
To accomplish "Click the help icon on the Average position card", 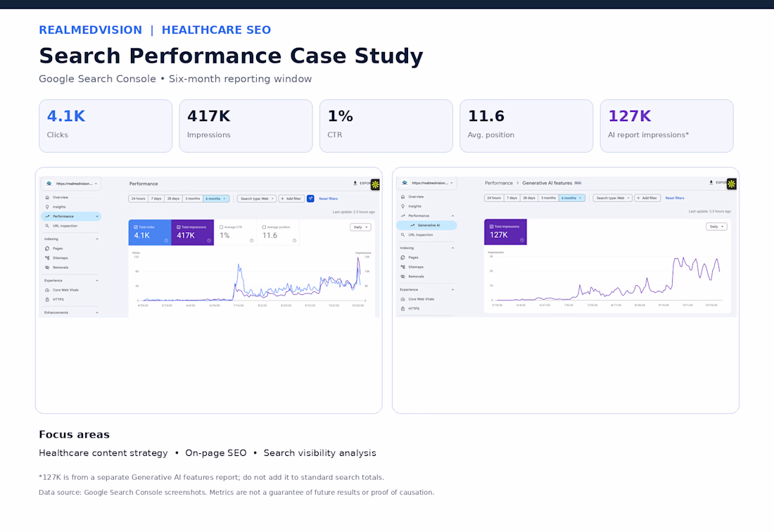I will [x=295, y=241].
